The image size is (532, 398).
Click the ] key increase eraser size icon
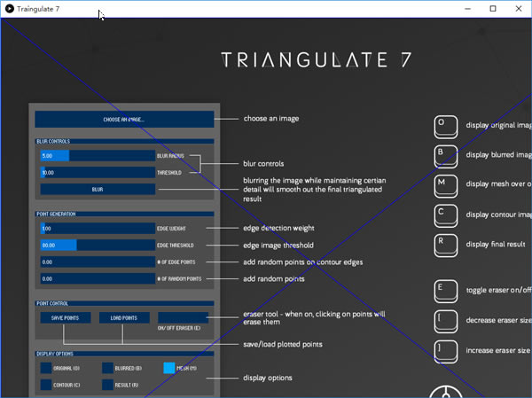[x=445, y=351]
